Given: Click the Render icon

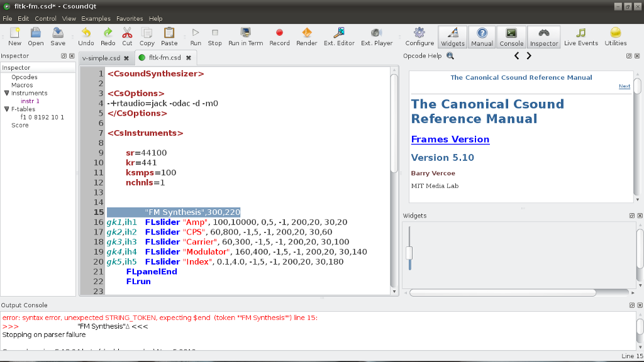Looking at the screenshot, I should click(x=306, y=36).
